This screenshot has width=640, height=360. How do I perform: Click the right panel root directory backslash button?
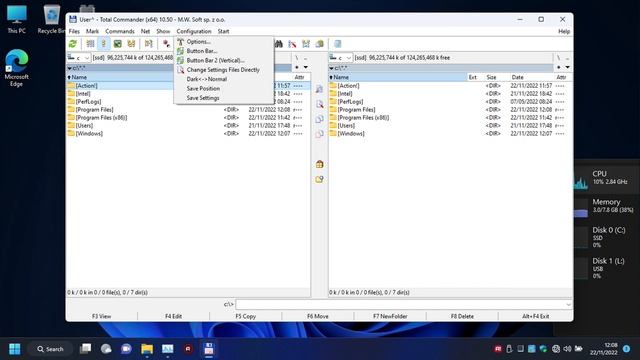pyautogui.click(x=559, y=58)
